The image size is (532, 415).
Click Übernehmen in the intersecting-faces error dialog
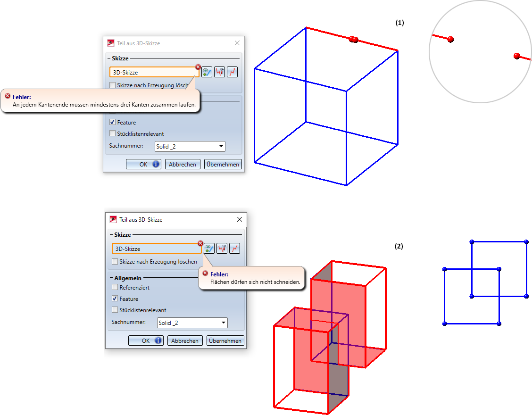click(x=225, y=340)
